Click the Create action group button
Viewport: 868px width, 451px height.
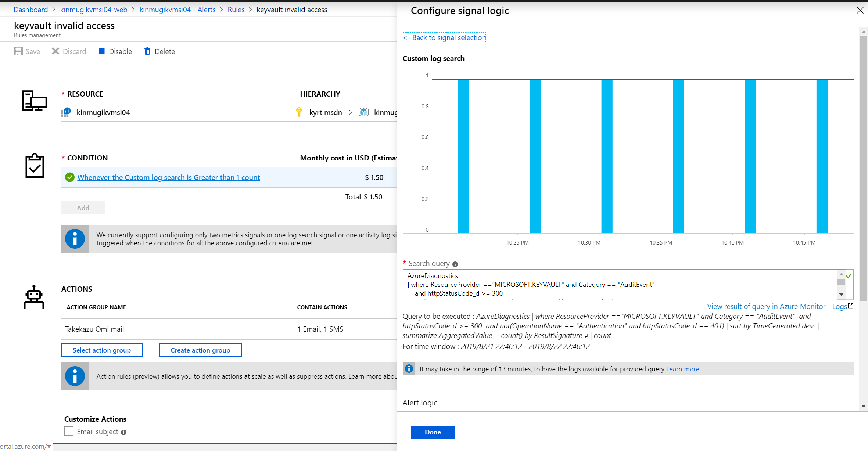tap(200, 349)
